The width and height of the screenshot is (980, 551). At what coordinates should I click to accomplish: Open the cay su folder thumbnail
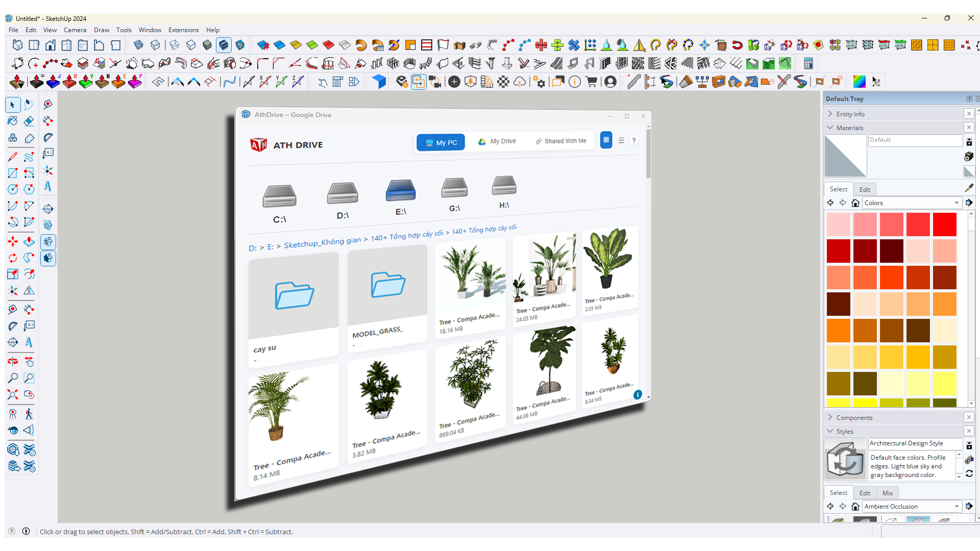293,296
